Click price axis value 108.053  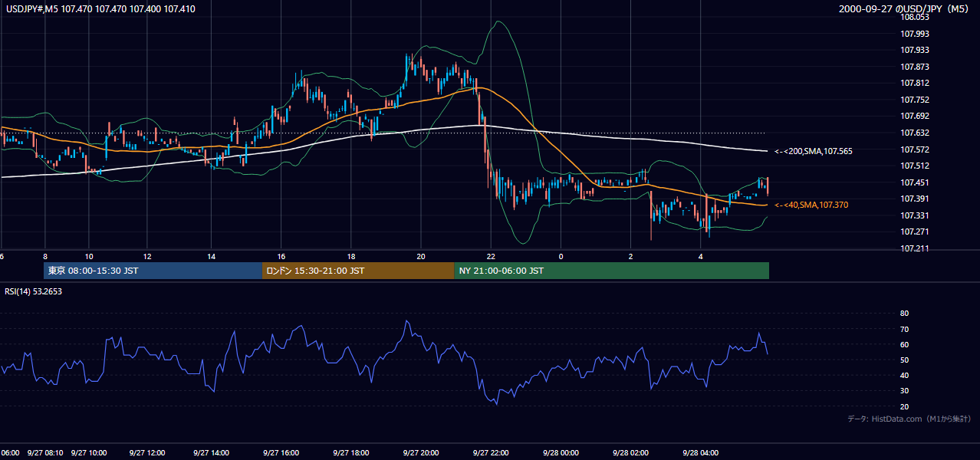pyautogui.click(x=915, y=17)
